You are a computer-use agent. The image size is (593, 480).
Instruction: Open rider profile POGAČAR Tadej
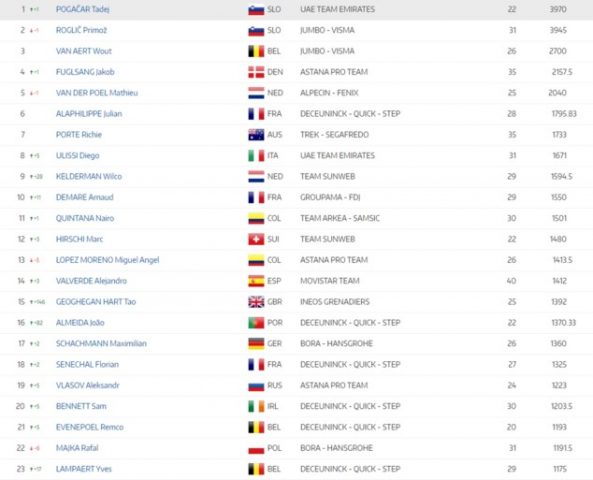tap(82, 9)
